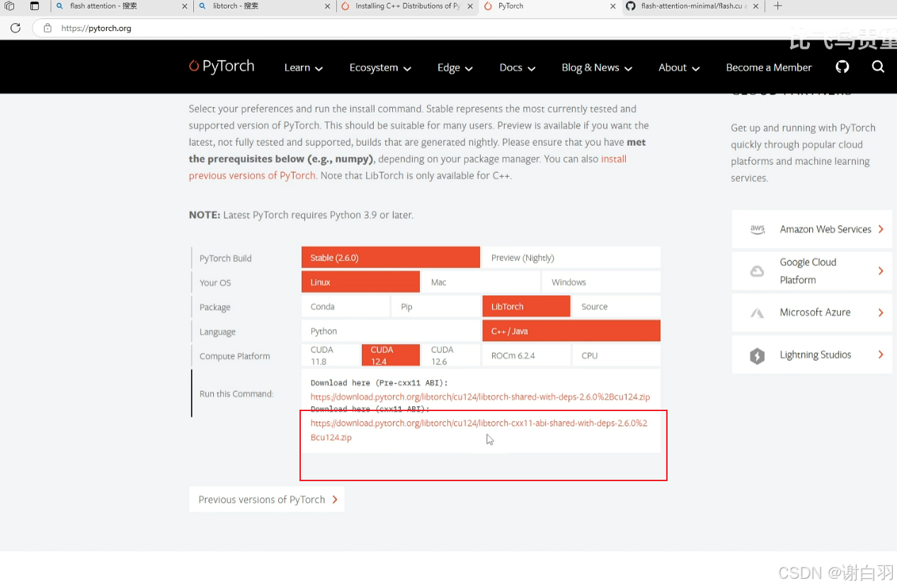This screenshot has width=897, height=588.
Task: Click the browser refresh icon
Action: [x=15, y=28]
